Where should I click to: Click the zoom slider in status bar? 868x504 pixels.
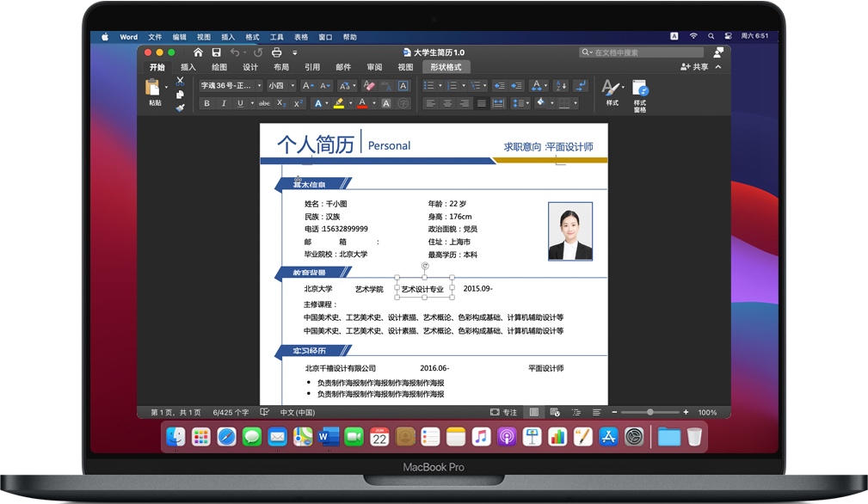pyautogui.click(x=650, y=413)
